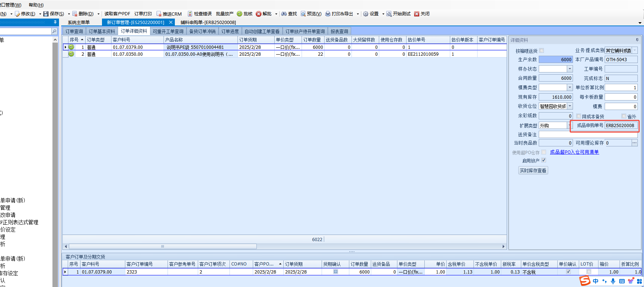644x287 pixels.
Task: Click the 查找 binoculars icon
Action: pyautogui.click(x=284, y=14)
